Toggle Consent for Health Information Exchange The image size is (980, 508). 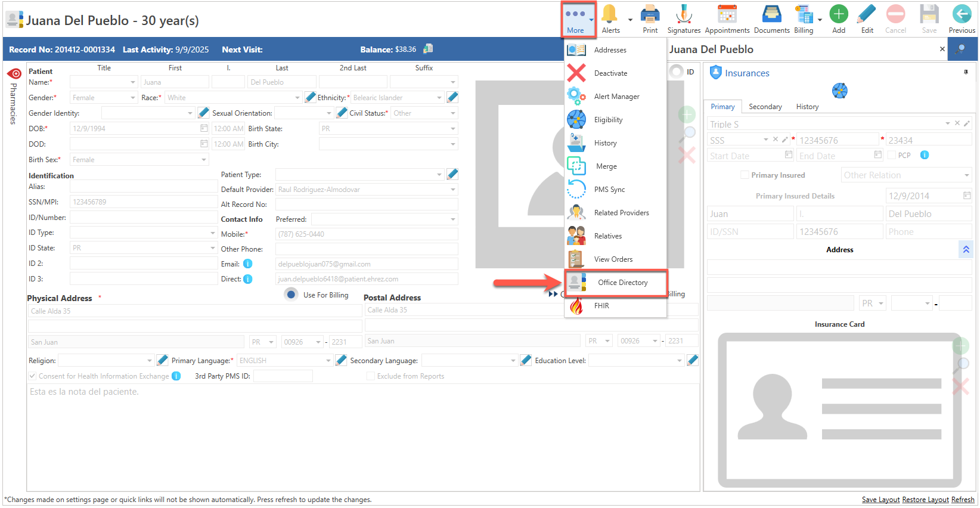[x=33, y=376]
